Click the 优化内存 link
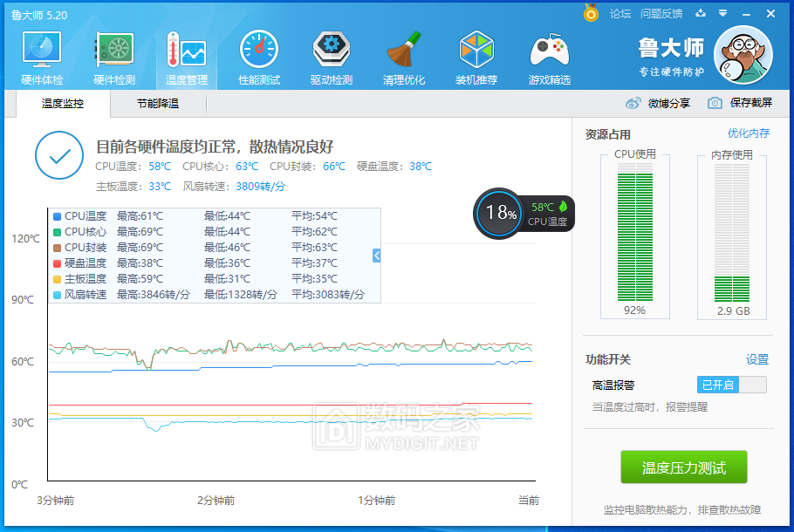This screenshot has height=532, width=794. (749, 133)
